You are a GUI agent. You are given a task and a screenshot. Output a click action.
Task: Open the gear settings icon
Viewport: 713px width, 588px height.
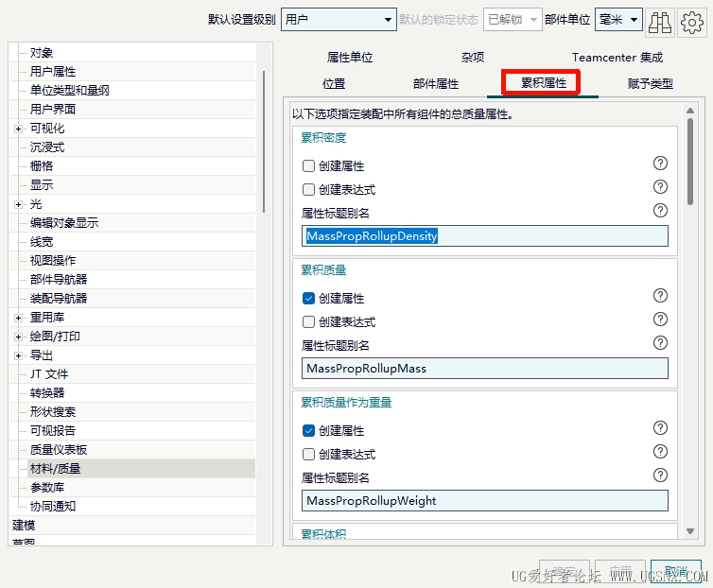click(691, 22)
